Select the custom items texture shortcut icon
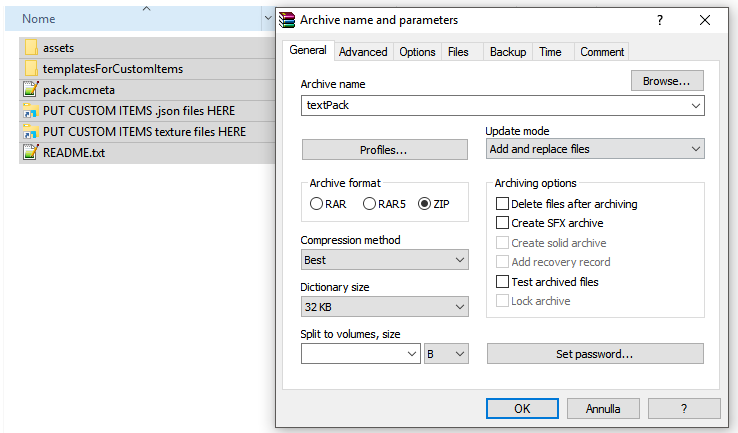This screenshot has width=738, height=433. point(30,132)
